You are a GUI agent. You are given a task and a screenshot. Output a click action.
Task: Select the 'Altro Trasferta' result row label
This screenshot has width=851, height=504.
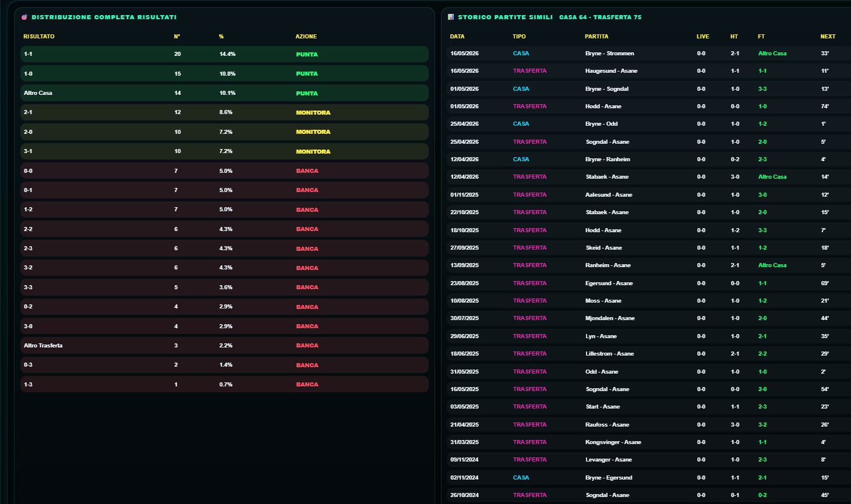pos(43,346)
